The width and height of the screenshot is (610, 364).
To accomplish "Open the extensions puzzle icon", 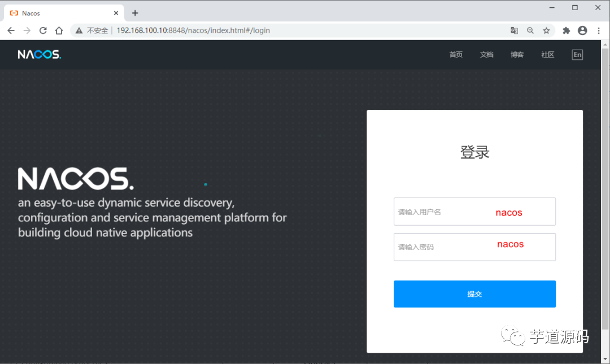I will (567, 30).
